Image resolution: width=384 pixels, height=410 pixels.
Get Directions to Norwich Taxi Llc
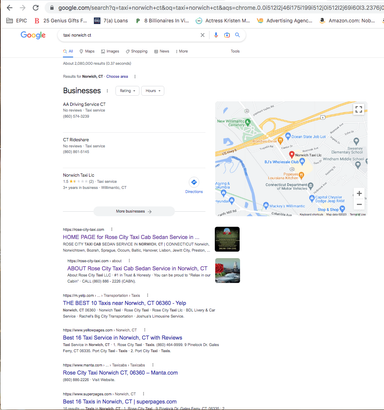pos(194,185)
